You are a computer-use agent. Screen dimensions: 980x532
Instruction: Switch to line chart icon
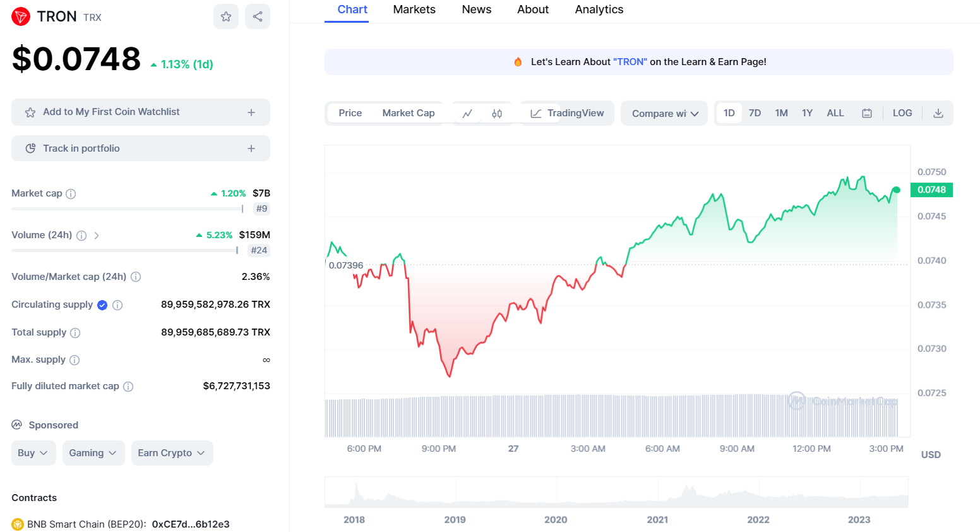tap(467, 114)
